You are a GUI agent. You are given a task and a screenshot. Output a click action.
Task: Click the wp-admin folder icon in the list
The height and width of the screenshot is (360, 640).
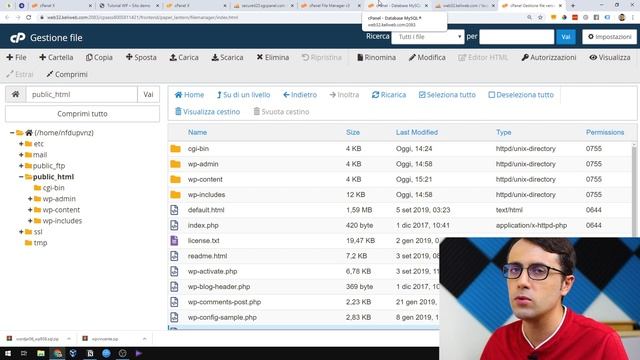(x=176, y=164)
